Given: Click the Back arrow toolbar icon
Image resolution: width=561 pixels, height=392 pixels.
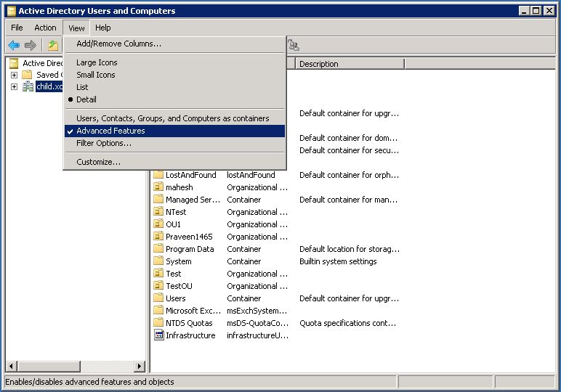Looking at the screenshot, I should point(13,45).
